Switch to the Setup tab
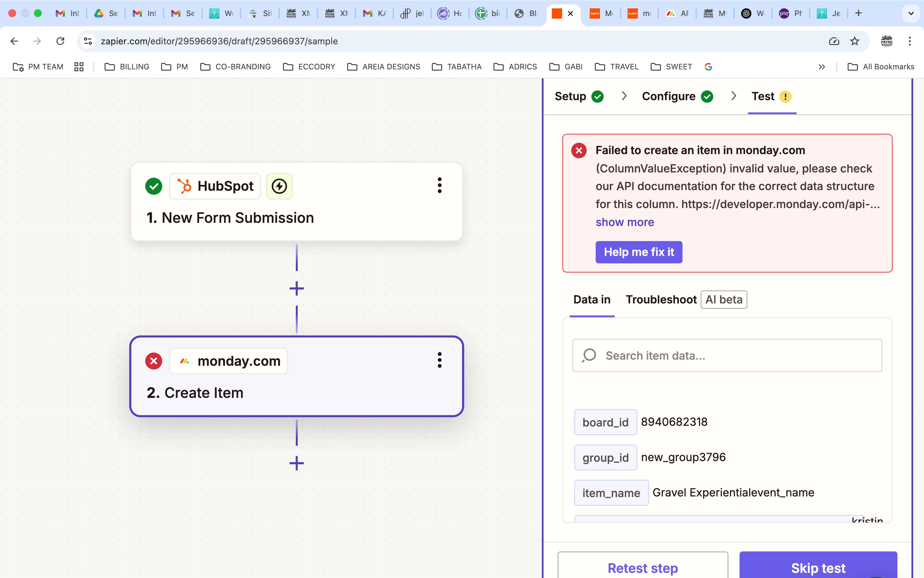Viewport: 924px width, 578px height. [579, 96]
